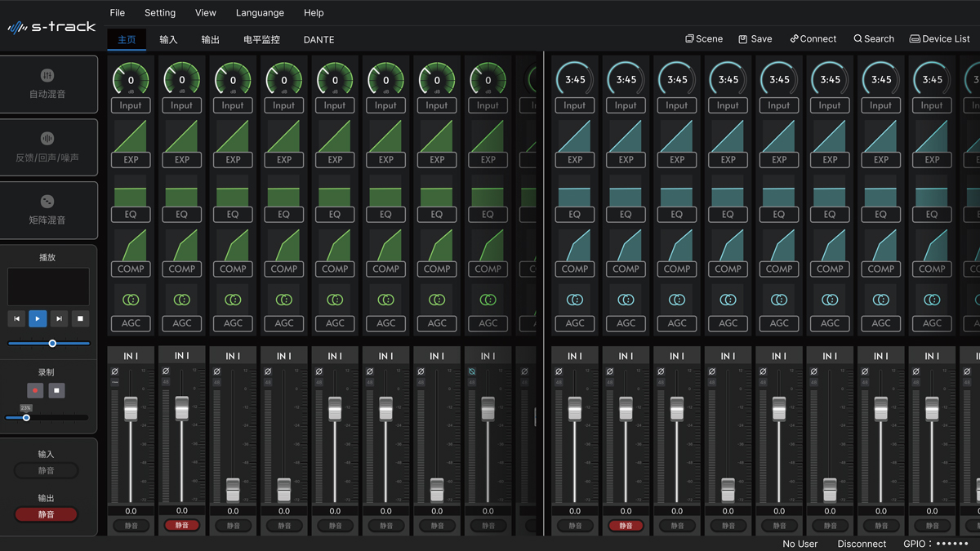This screenshot has width=980, height=551.
Task: Switch to the DANTE tab
Action: click(318, 40)
